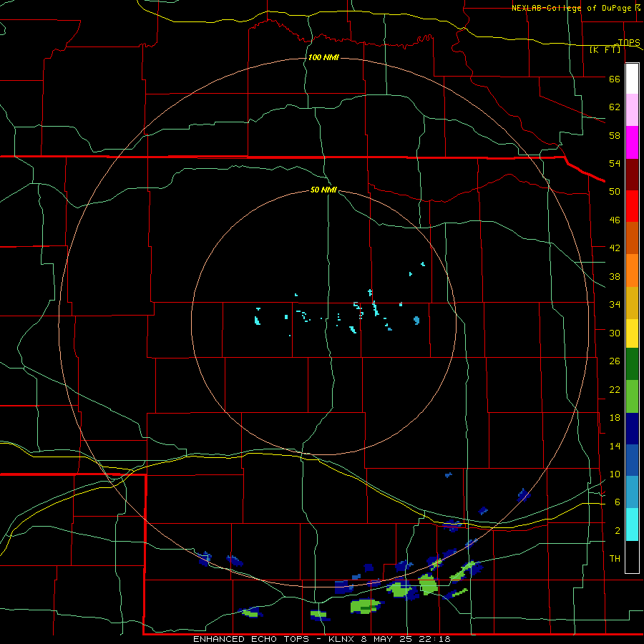Click the '42' legend value
Screen dimensions: 644x644
pos(615,248)
